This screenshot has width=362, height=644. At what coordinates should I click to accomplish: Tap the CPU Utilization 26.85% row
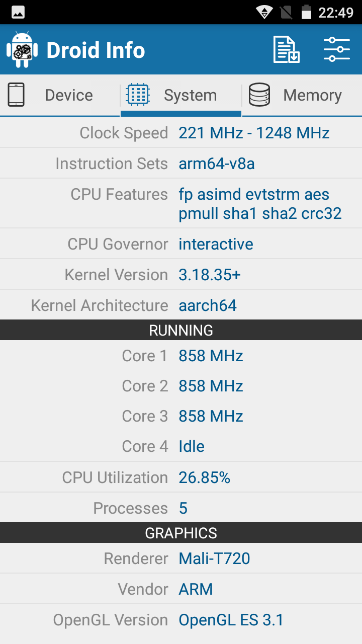(181, 477)
